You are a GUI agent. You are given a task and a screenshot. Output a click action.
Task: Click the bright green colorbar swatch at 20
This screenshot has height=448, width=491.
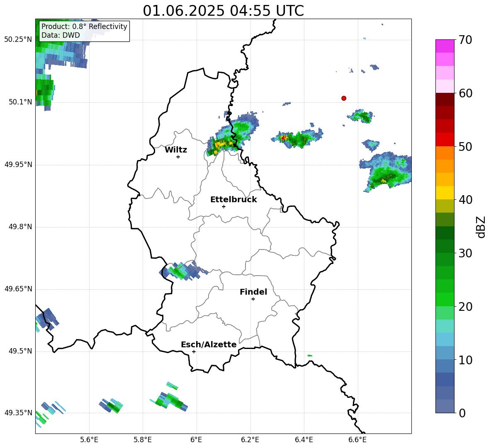click(445, 299)
